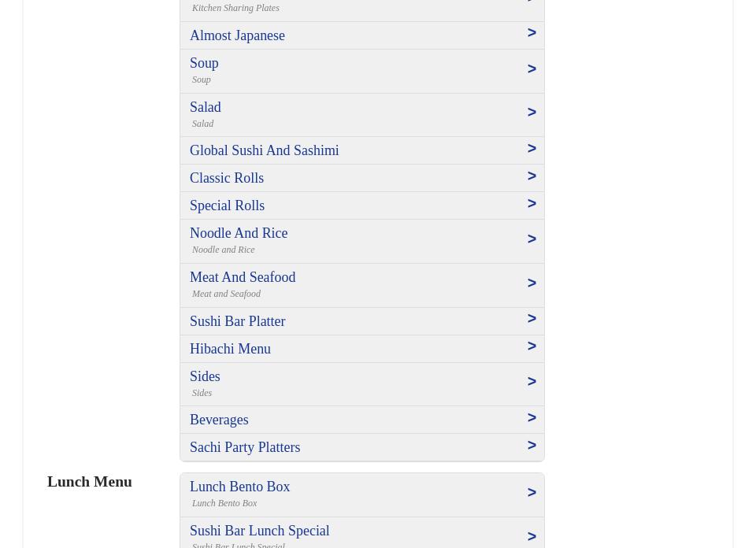
Task: Open the Global Sushi And Sashimi category
Action: (265, 150)
